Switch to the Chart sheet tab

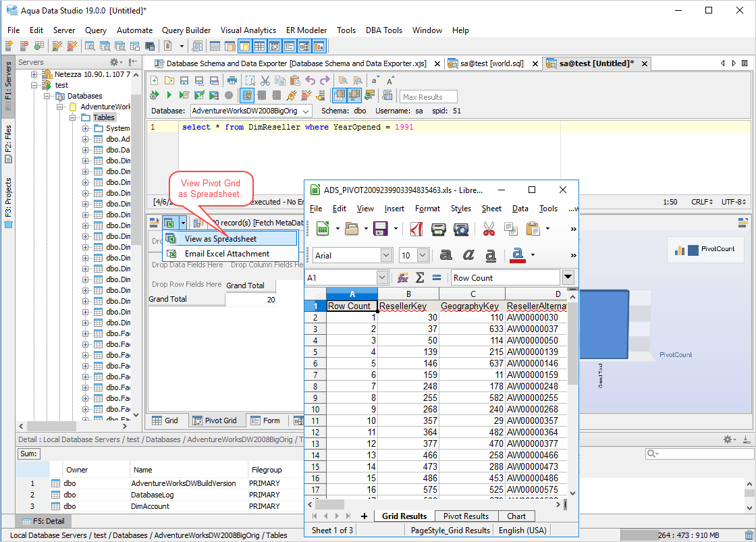tap(516, 516)
